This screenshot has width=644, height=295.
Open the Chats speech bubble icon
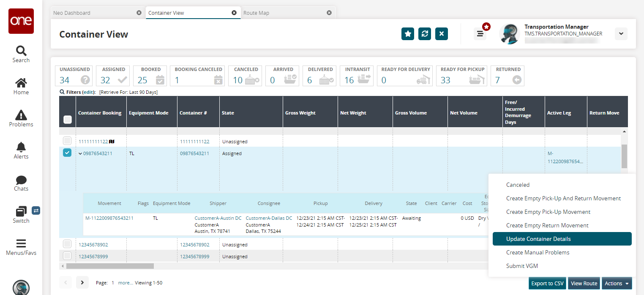[x=21, y=180]
